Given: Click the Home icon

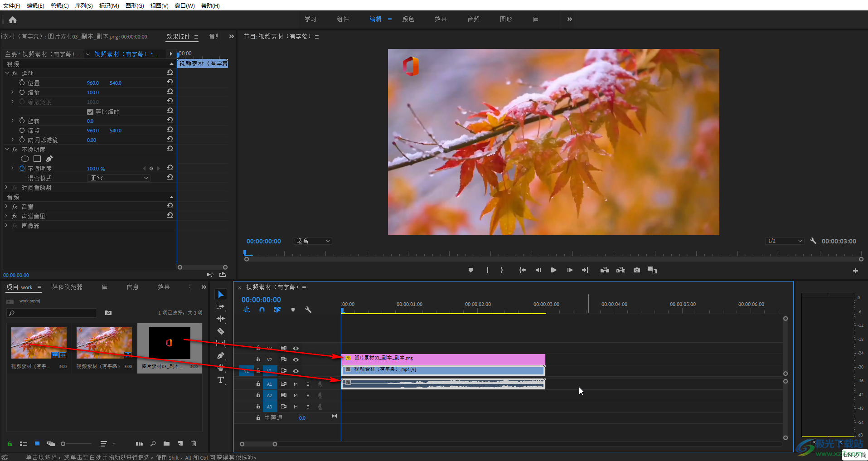Looking at the screenshot, I should point(13,19).
